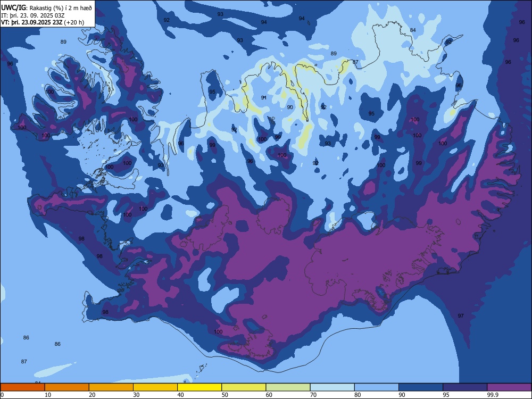Choose the 30–40 golden yellow legend swatch
Screen dimensions: 532x399
tap(155, 387)
